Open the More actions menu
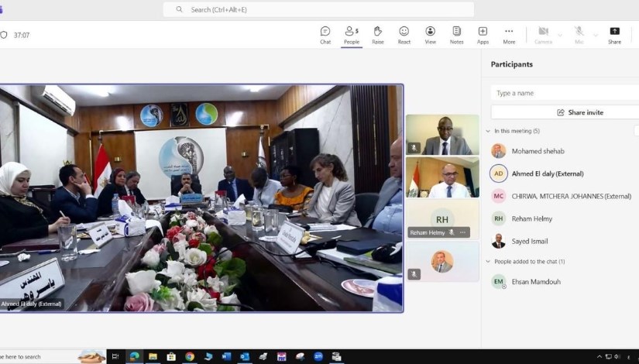 [509, 34]
